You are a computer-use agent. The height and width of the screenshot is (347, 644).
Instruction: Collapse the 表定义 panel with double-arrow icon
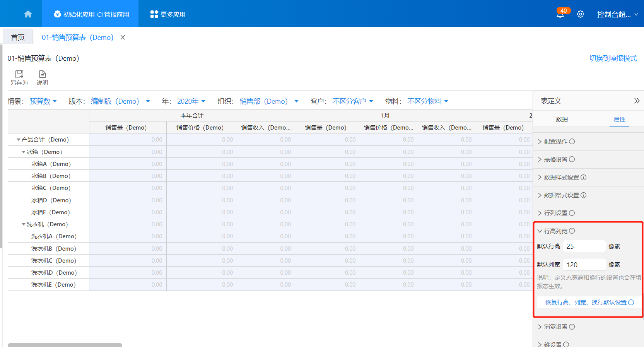pos(637,101)
